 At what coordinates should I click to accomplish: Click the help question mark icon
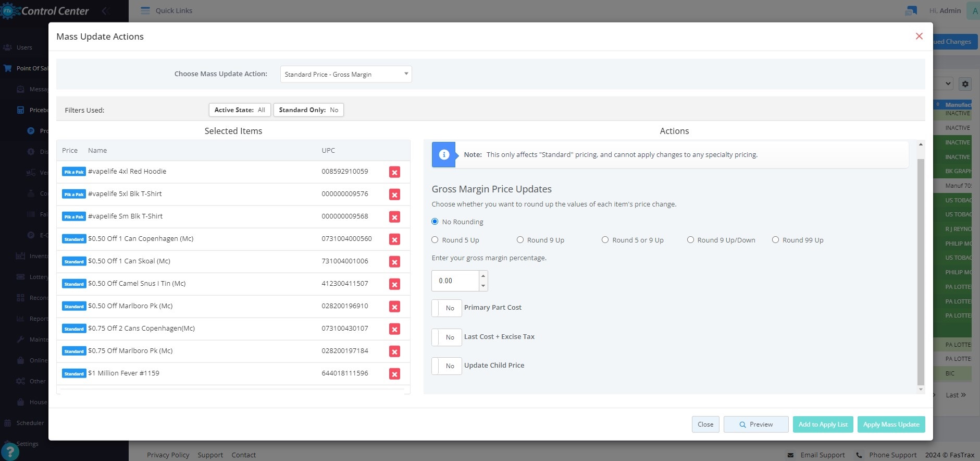(10, 451)
